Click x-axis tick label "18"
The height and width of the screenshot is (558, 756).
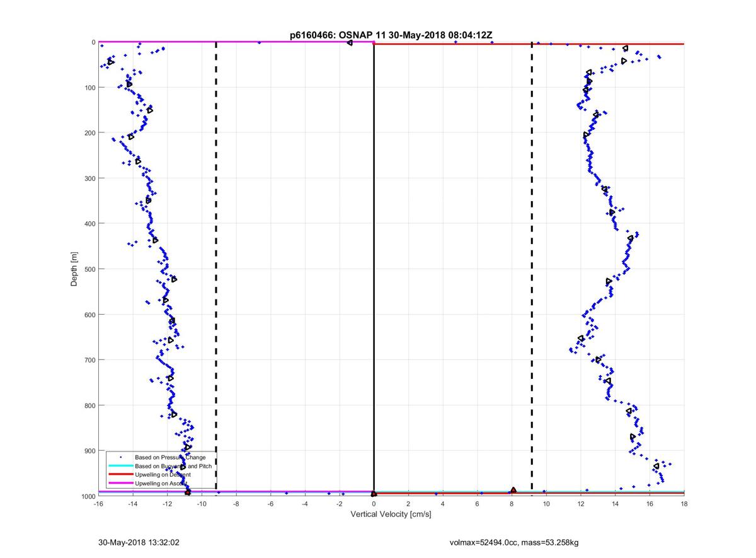684,504
